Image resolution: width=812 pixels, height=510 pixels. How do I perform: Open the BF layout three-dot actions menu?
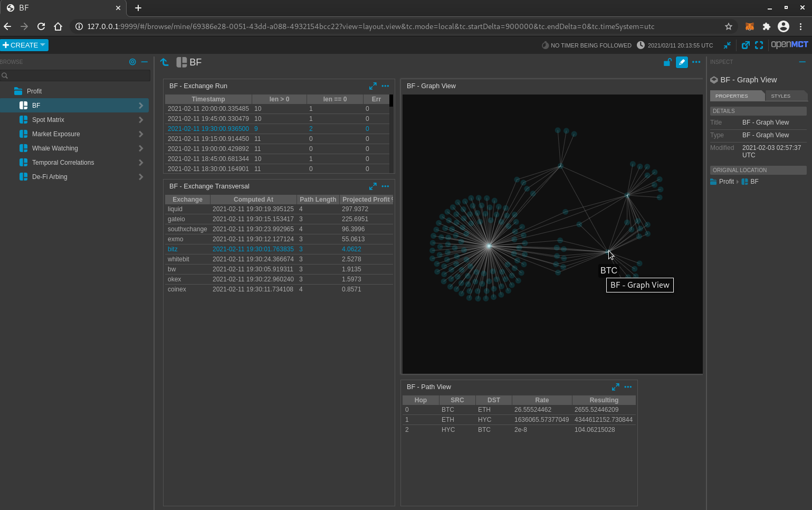[x=696, y=62]
